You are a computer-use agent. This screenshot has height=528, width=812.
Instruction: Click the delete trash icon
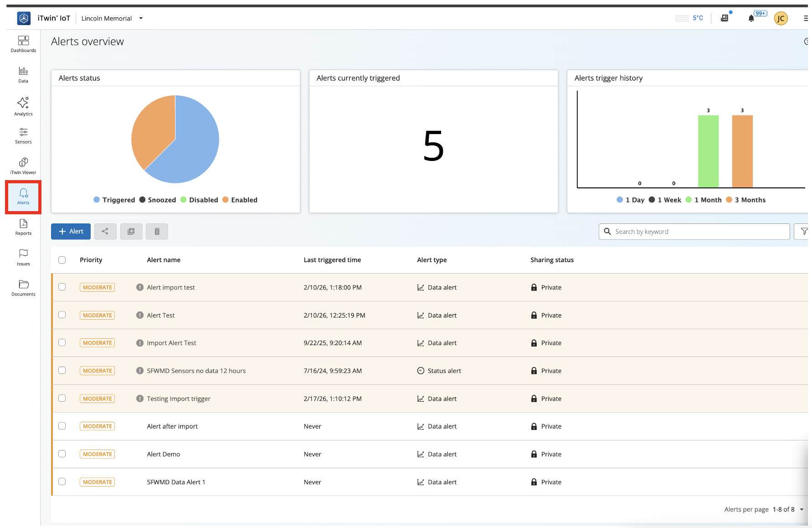coord(157,232)
